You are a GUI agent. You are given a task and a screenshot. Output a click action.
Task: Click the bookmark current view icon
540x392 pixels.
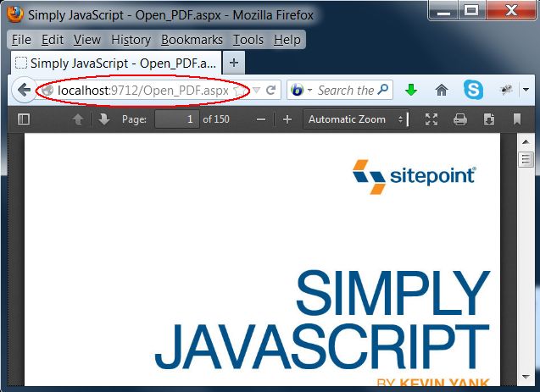pyautogui.click(x=516, y=119)
